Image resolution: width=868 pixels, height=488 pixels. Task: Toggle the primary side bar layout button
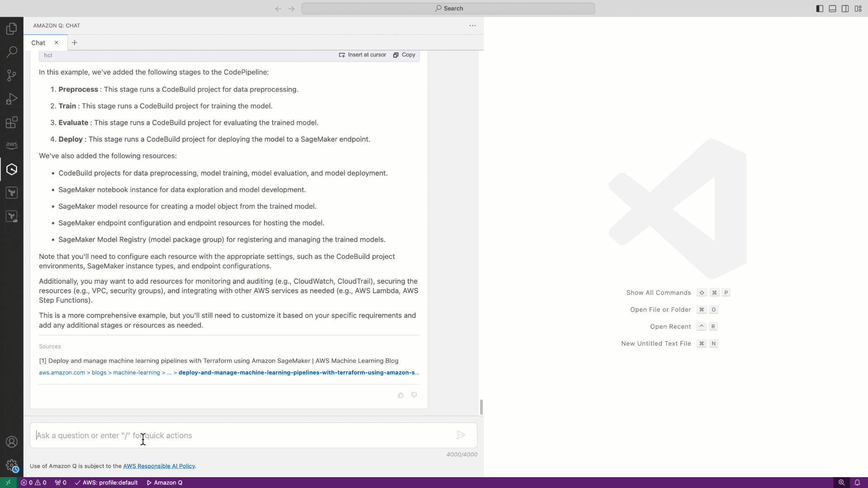click(x=820, y=9)
